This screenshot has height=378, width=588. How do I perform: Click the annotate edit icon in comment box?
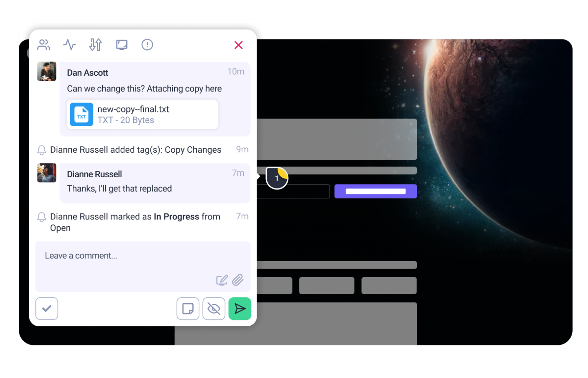[222, 280]
